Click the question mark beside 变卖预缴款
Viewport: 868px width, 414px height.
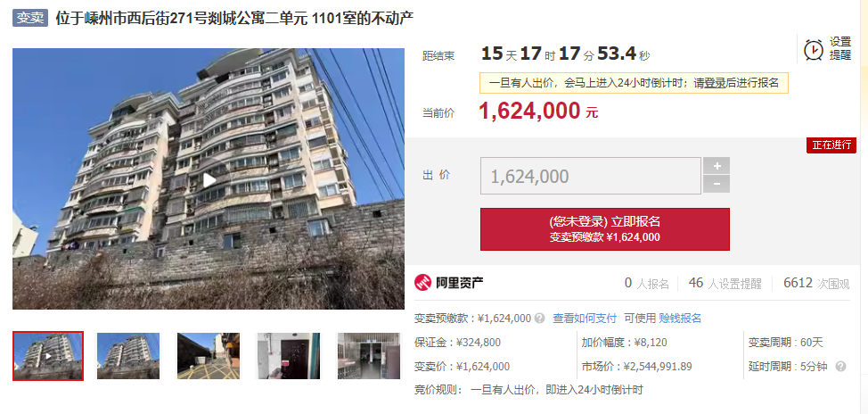(x=540, y=319)
